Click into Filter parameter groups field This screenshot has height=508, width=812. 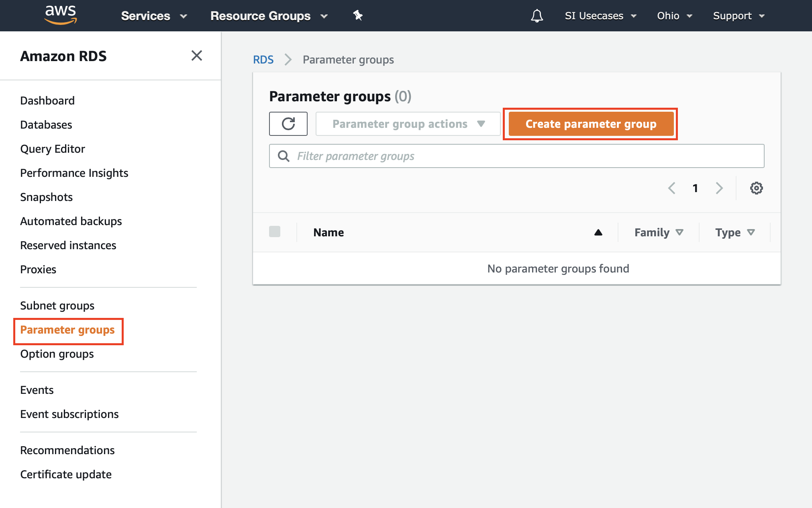click(x=516, y=156)
